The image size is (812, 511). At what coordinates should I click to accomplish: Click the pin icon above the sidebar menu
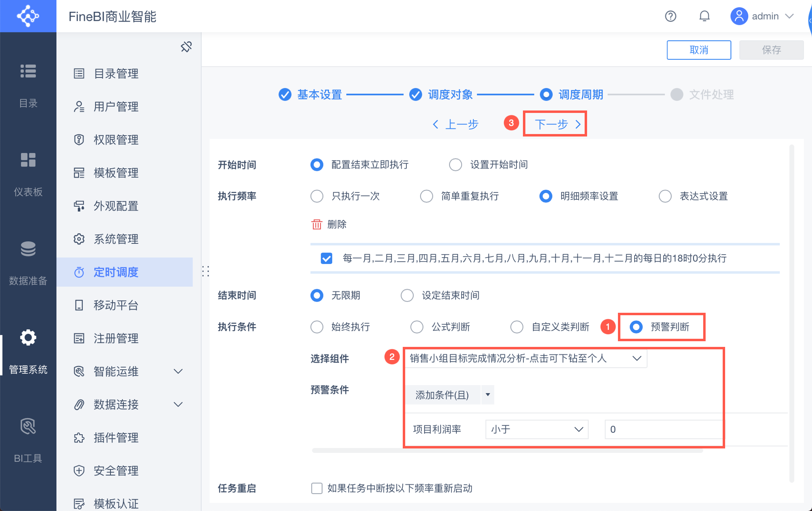[x=186, y=47]
